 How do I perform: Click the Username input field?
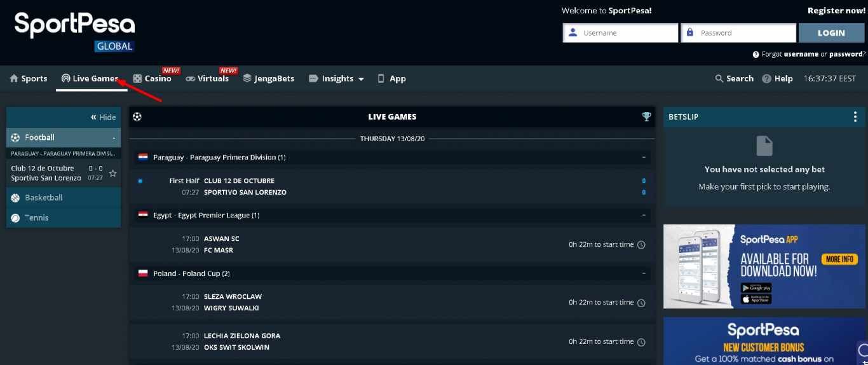[620, 33]
